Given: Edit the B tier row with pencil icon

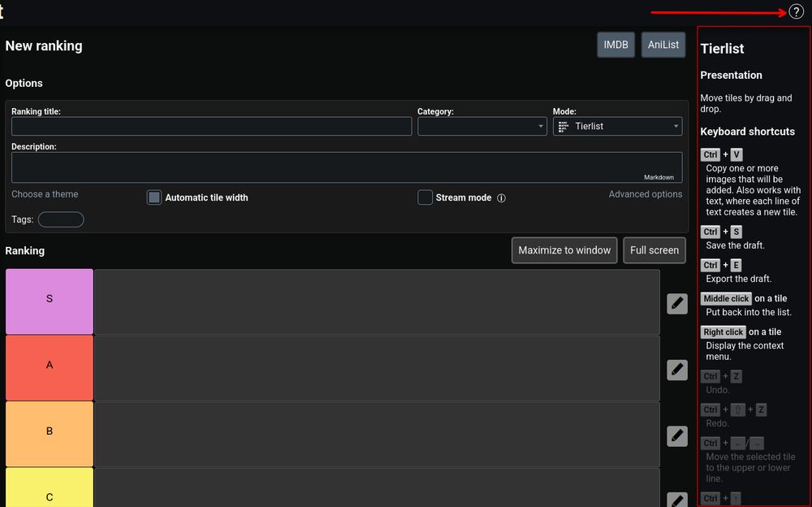Looking at the screenshot, I should 677,436.
